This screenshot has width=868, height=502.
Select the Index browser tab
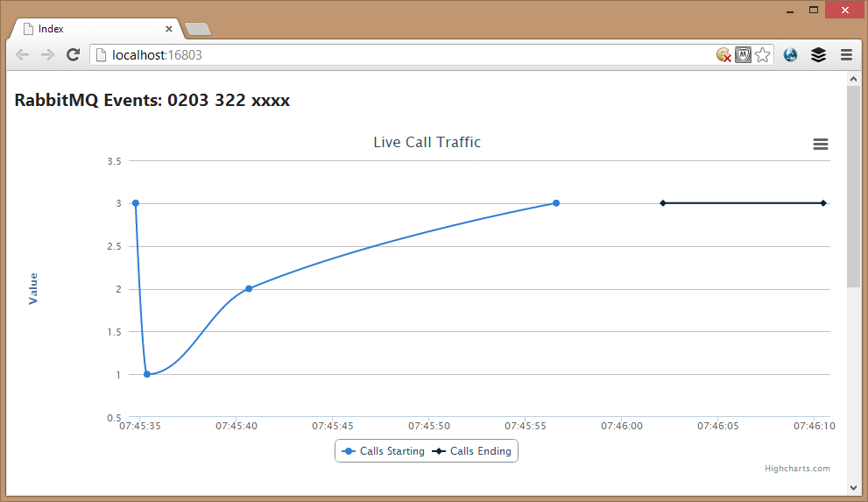[97, 29]
